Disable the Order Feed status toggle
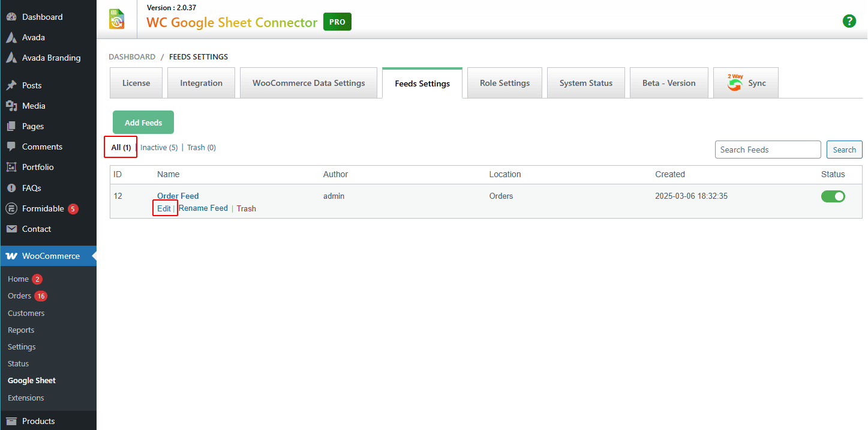Image resolution: width=868 pixels, height=430 pixels. point(833,196)
